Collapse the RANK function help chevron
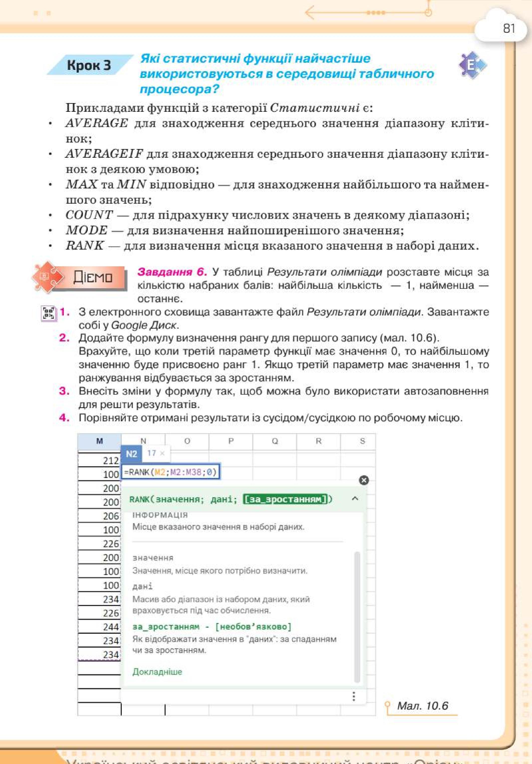The height and width of the screenshot is (764, 532). [355, 498]
